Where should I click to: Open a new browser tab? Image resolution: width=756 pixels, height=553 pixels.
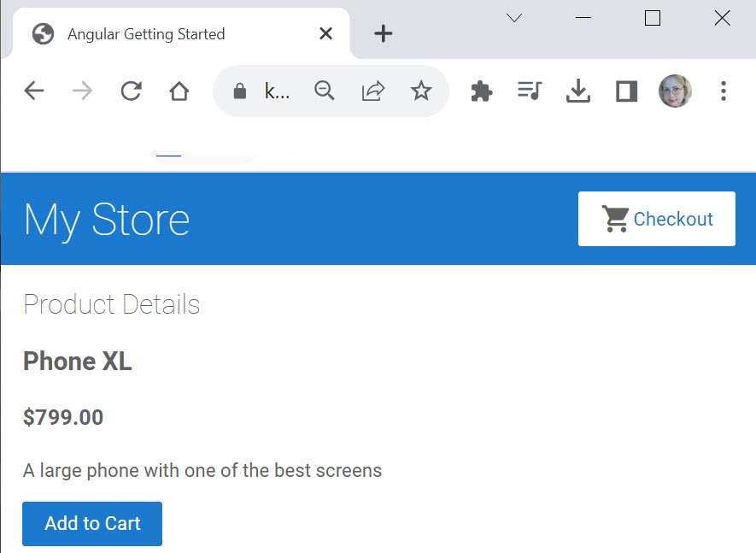point(384,34)
